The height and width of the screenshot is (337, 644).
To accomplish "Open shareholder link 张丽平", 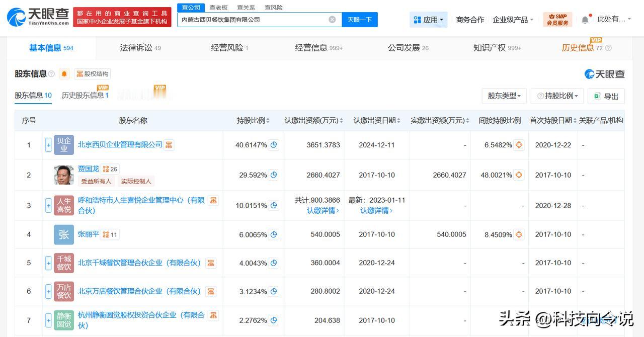I will click(x=89, y=234).
